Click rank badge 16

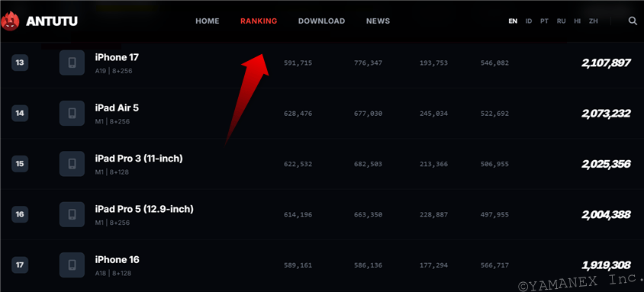[x=20, y=214]
